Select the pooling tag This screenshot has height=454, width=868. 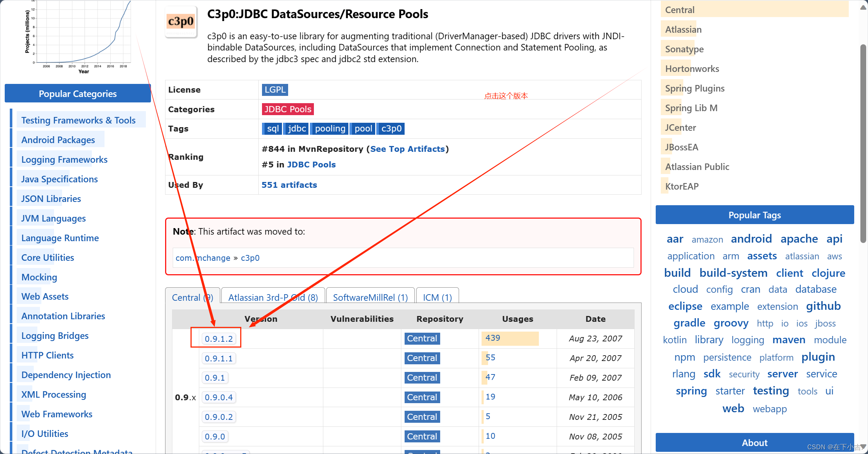pyautogui.click(x=330, y=129)
